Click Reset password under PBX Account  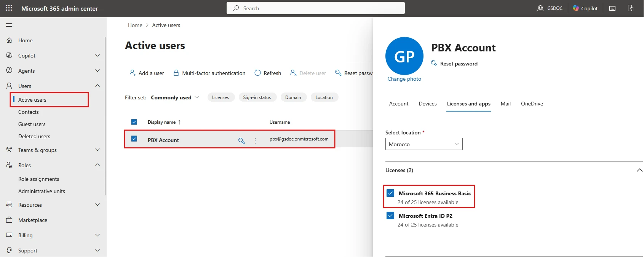point(454,64)
